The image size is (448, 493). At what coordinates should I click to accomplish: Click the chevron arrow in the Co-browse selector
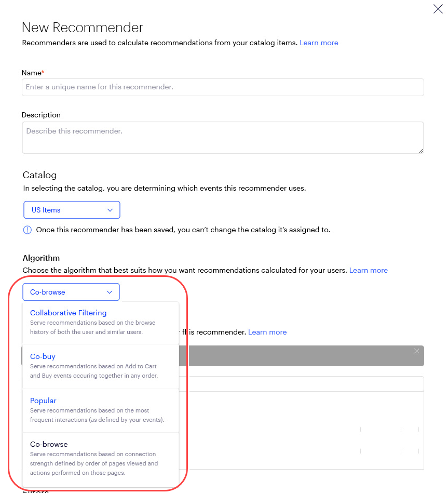pos(110,292)
